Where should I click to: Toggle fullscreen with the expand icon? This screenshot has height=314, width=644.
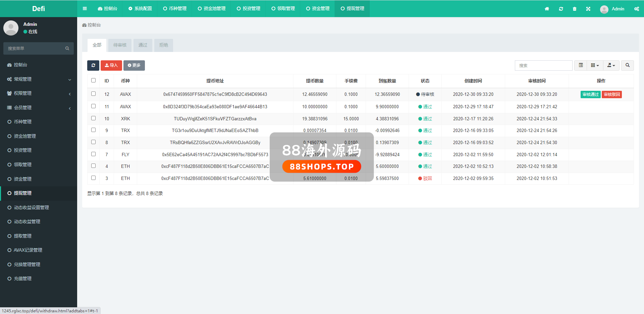click(x=588, y=9)
